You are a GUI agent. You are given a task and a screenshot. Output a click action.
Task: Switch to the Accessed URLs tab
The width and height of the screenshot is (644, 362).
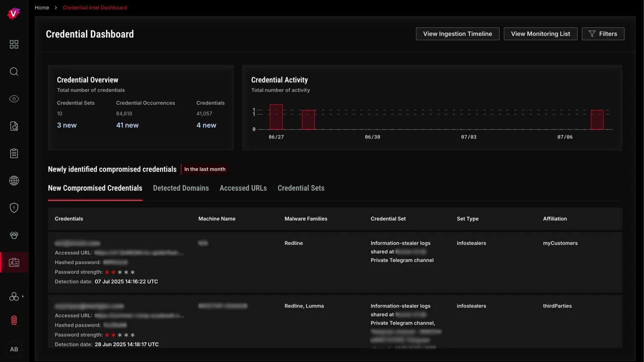(x=243, y=188)
